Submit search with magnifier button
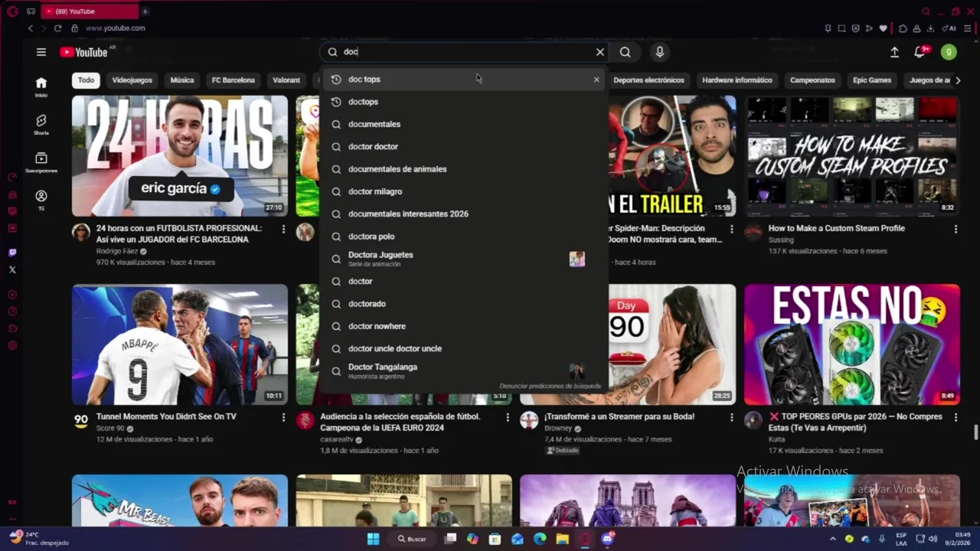The image size is (980, 551). point(626,52)
